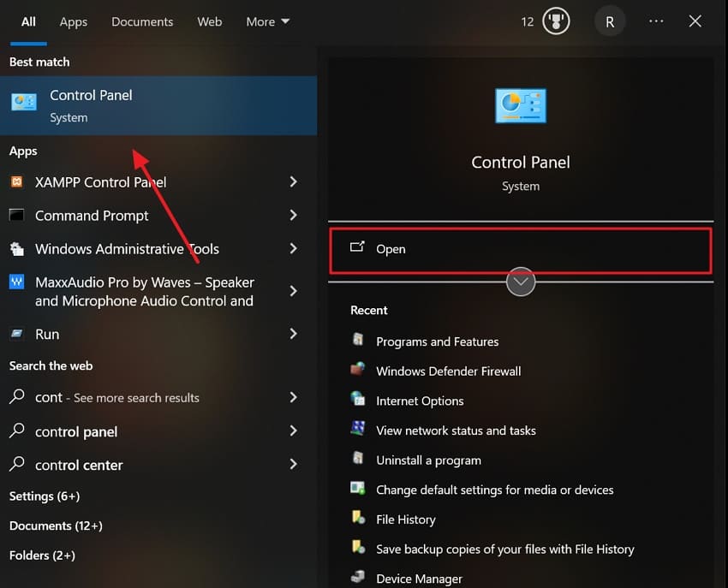
Task: Click the Open action icon in preview pane
Action: pyautogui.click(x=357, y=247)
